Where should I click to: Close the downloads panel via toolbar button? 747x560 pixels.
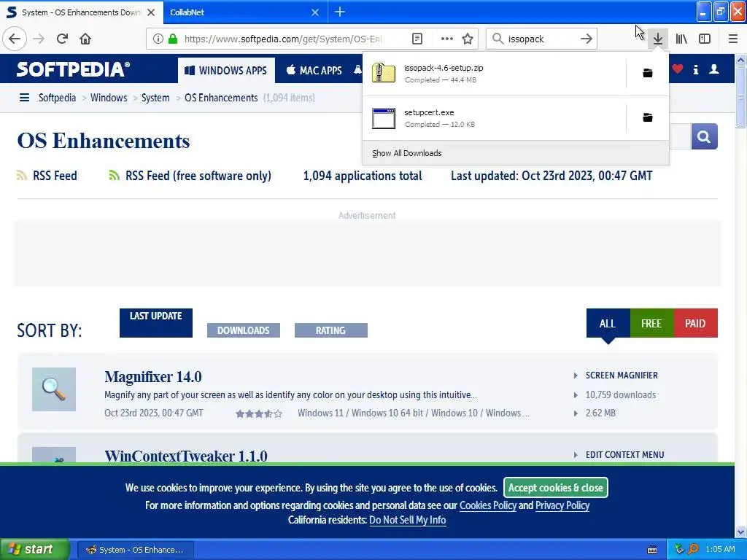click(658, 39)
